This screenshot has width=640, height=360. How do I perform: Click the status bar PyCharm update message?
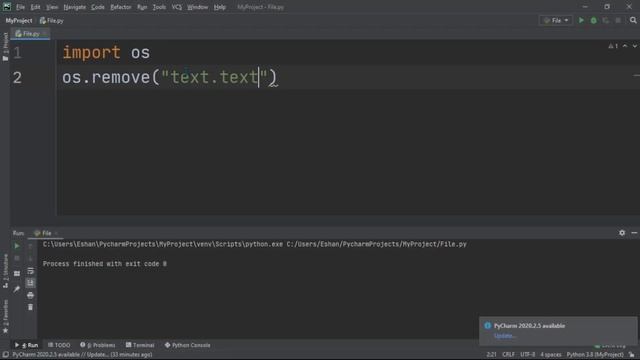pos(82,355)
